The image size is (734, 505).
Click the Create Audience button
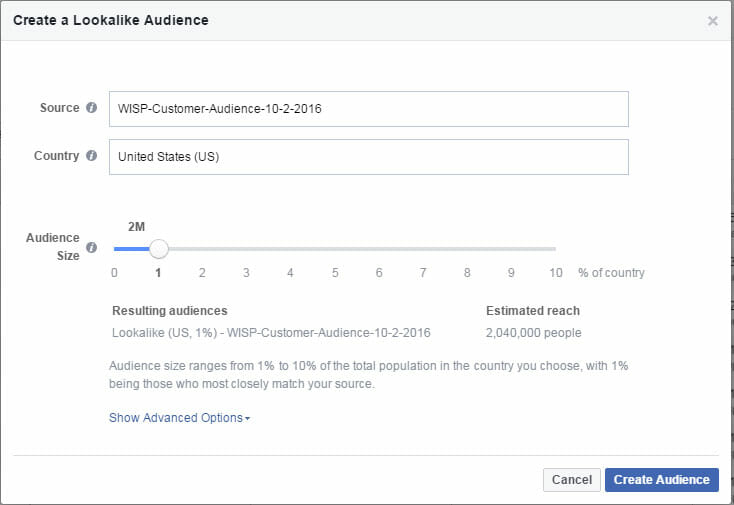[x=661, y=480]
